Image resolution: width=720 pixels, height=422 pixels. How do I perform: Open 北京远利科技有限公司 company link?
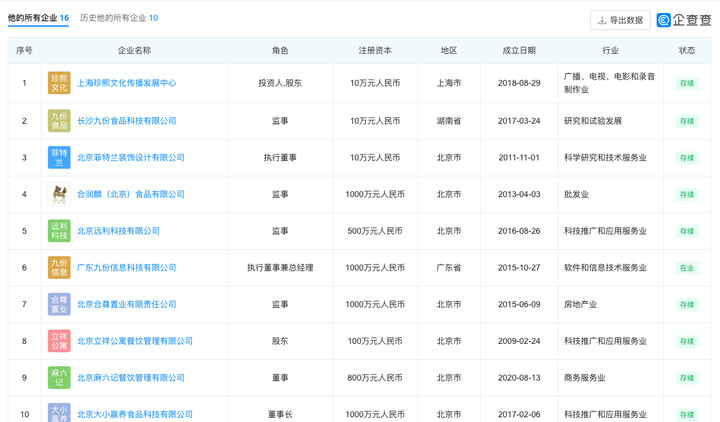[x=118, y=231]
